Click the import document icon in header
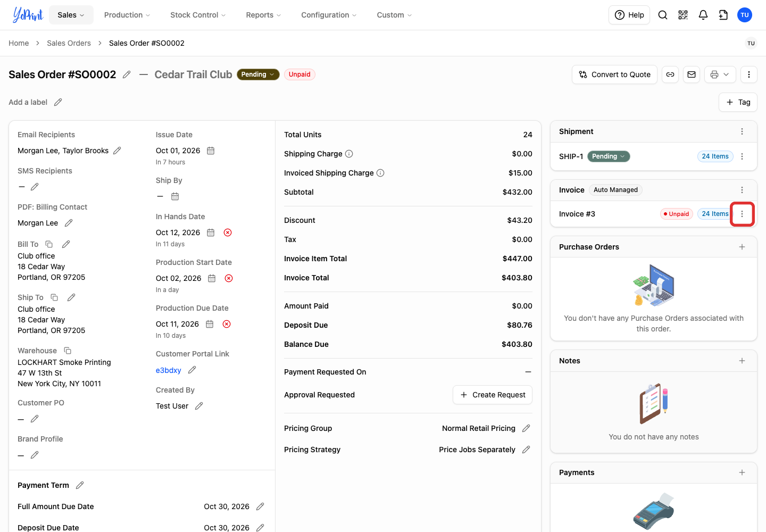Image resolution: width=766 pixels, height=532 pixels. (x=723, y=15)
